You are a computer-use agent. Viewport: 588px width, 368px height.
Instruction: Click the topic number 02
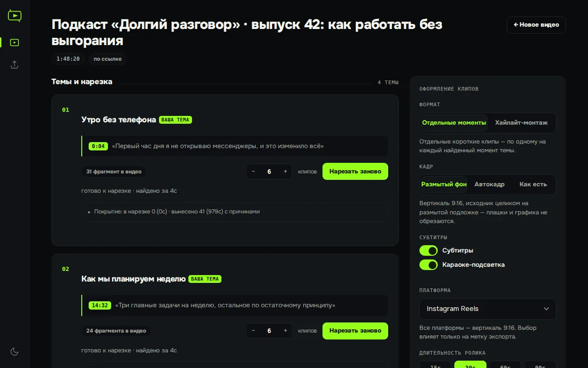tap(66, 269)
